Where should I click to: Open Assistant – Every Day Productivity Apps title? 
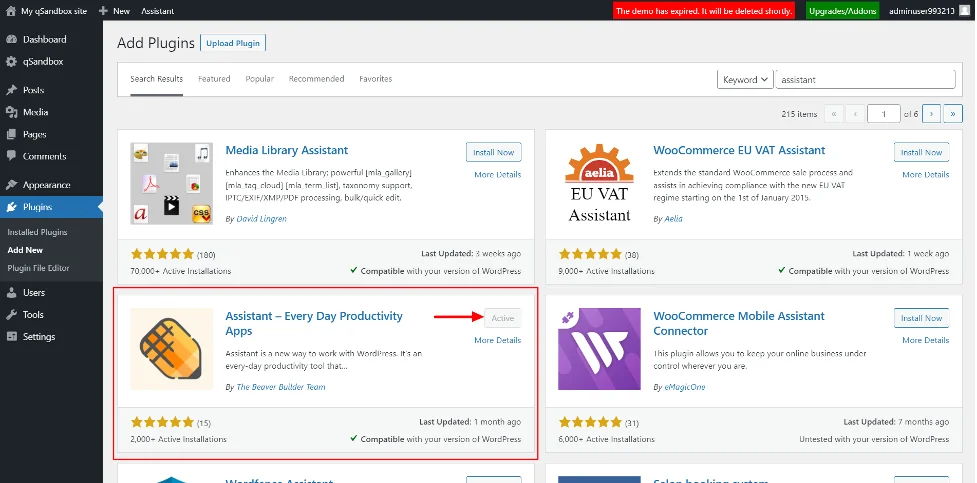[x=314, y=323]
